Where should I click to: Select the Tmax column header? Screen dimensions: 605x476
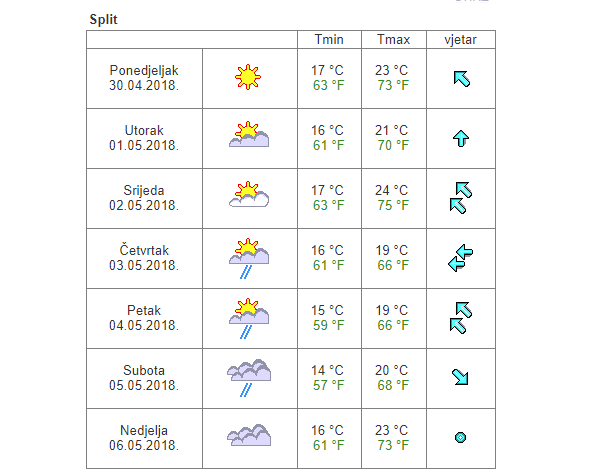[x=394, y=39]
